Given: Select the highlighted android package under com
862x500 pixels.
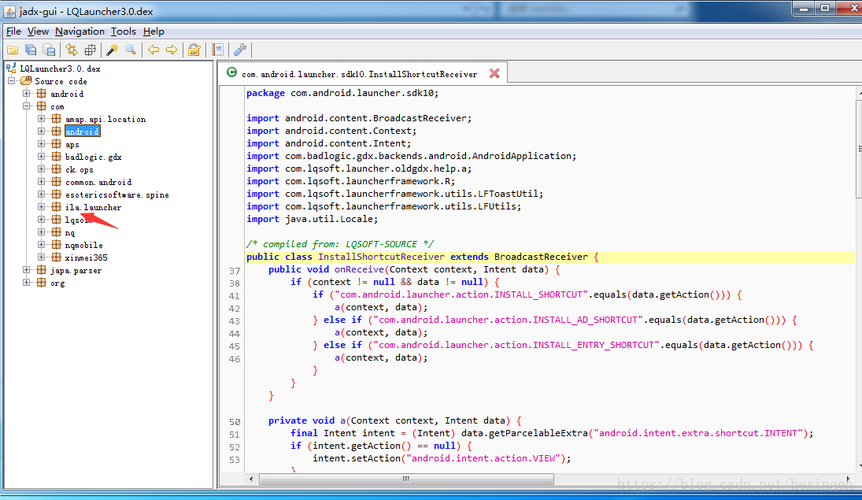Looking at the screenshot, I should (x=82, y=132).
